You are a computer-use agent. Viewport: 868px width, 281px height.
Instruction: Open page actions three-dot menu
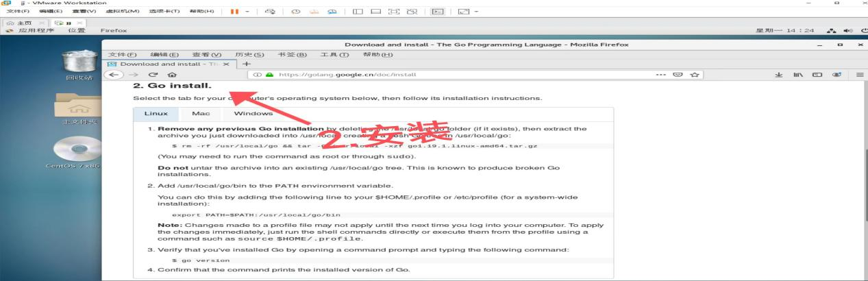[660, 74]
